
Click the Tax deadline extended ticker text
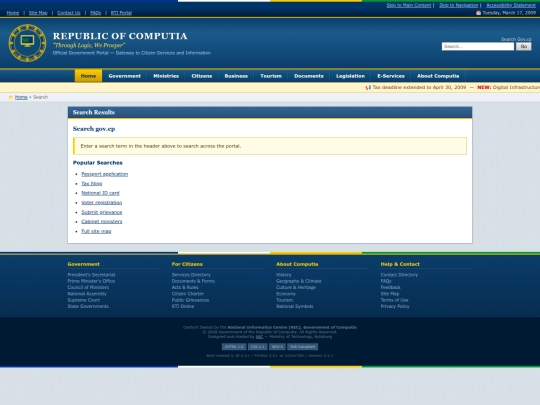(x=419, y=87)
